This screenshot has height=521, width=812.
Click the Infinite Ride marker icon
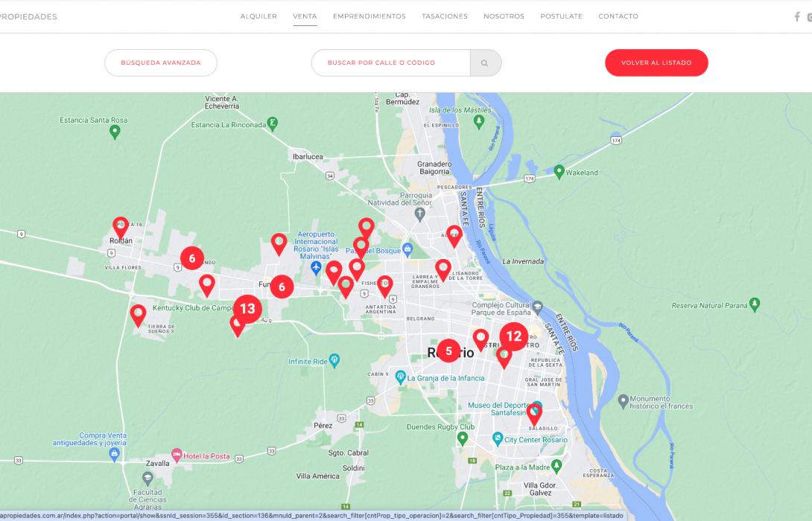(x=334, y=360)
